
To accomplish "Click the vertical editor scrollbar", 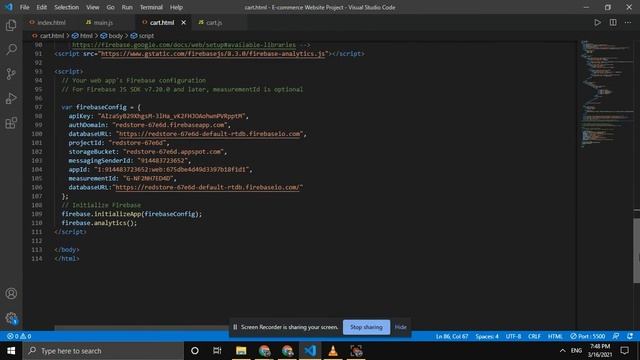I will coord(636,251).
